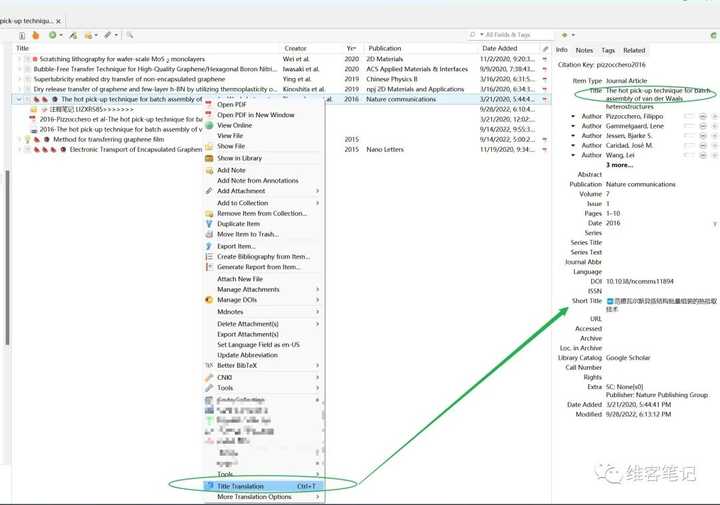This screenshot has width=720, height=505.
Task: Expand the Mdnotes submenu
Action: click(264, 312)
